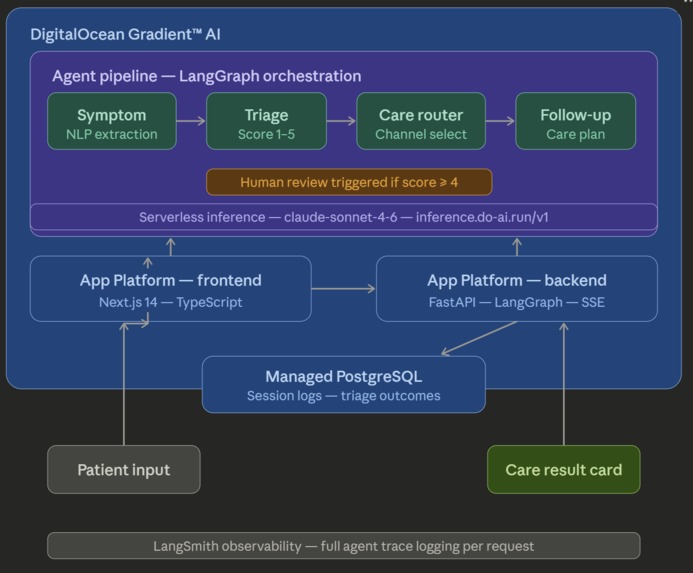The width and height of the screenshot is (693, 573).
Task: Click the 'FastAPI — LangGraph — SSE' text
Action: pyautogui.click(x=517, y=302)
